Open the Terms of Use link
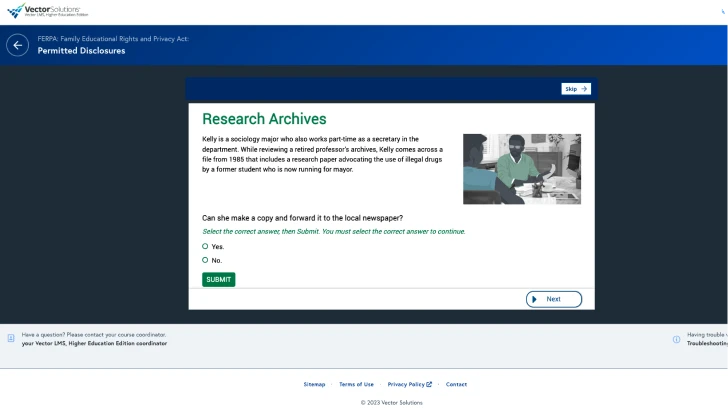728x408 pixels. 356,384
